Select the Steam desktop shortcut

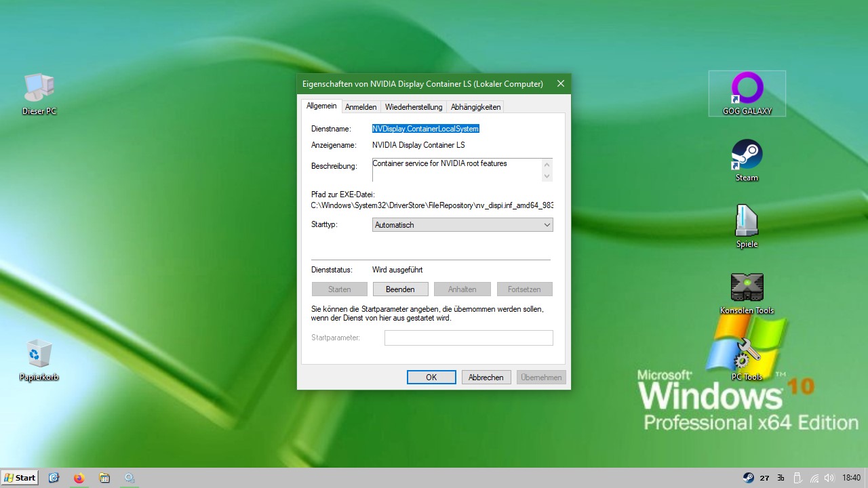[747, 161]
